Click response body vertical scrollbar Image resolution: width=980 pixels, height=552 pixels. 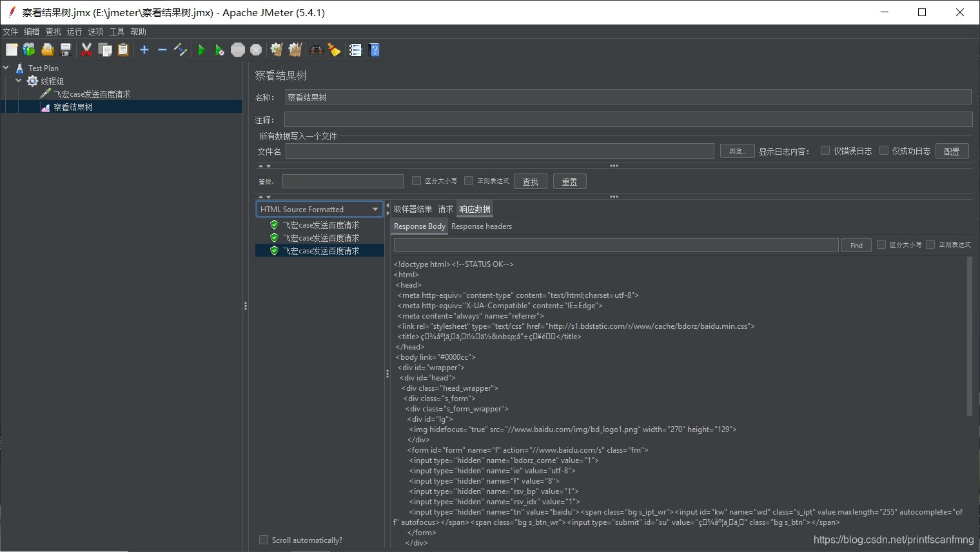(969, 337)
